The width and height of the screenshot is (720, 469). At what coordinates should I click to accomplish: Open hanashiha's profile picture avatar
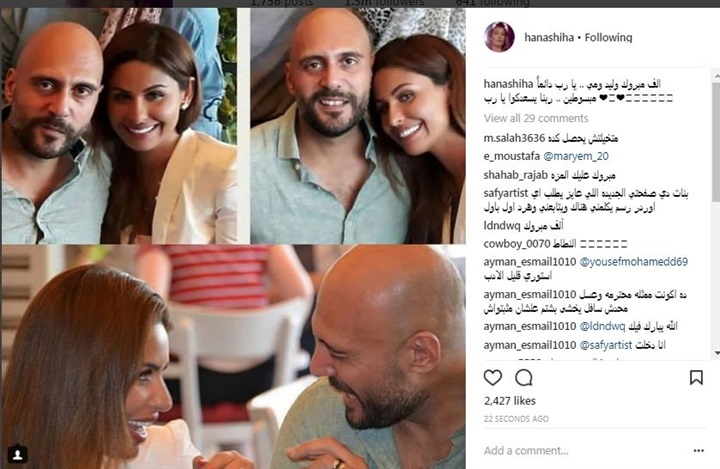pyautogui.click(x=499, y=37)
